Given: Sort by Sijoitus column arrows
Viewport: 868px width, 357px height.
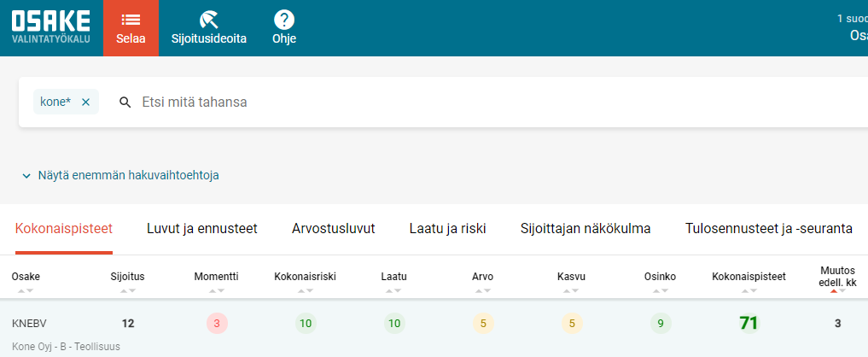Looking at the screenshot, I should 127,290.
